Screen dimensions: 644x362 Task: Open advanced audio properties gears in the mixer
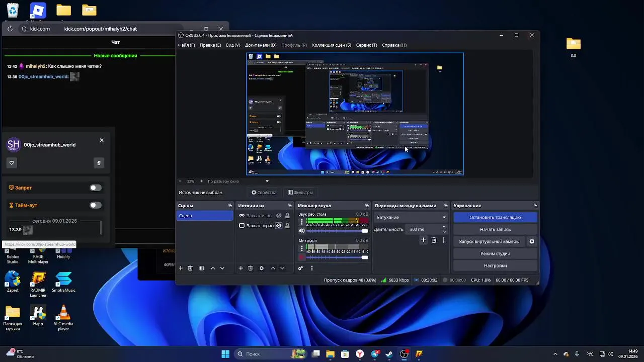point(300,268)
